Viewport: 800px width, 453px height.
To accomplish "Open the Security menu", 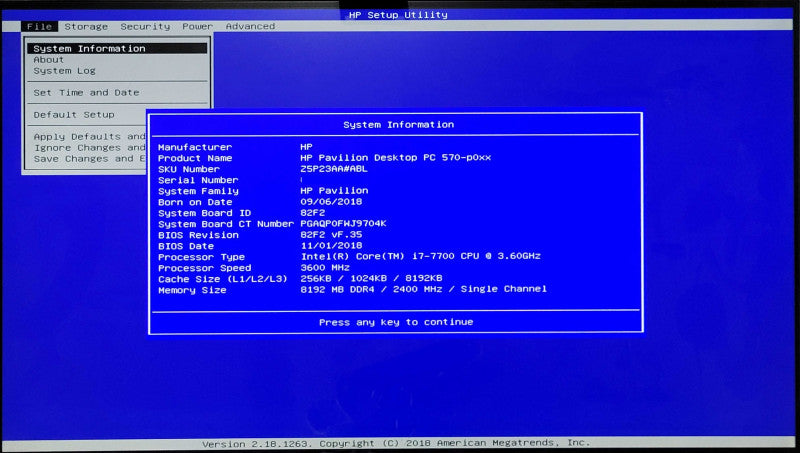I will [145, 27].
